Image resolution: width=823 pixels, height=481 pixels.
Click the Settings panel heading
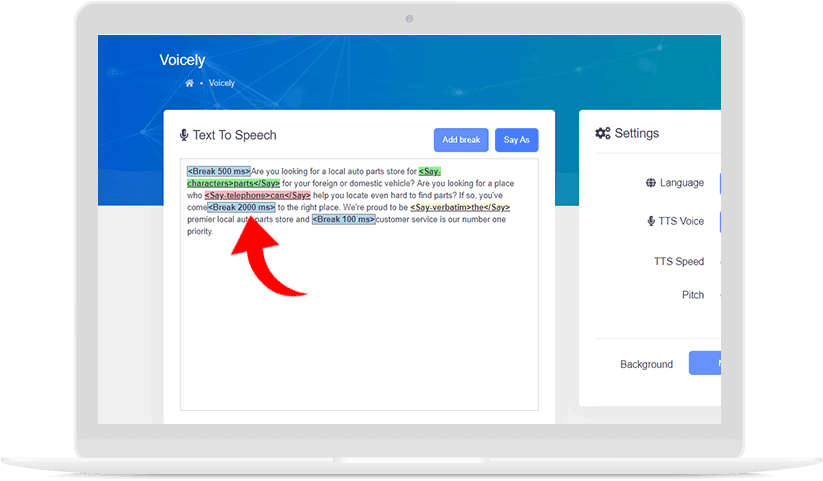(637, 133)
